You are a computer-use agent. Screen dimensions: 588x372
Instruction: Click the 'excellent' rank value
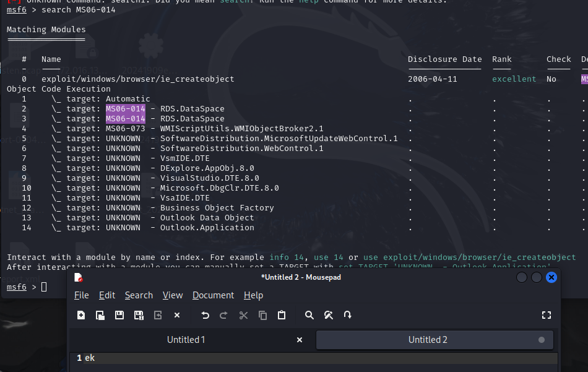pos(514,79)
